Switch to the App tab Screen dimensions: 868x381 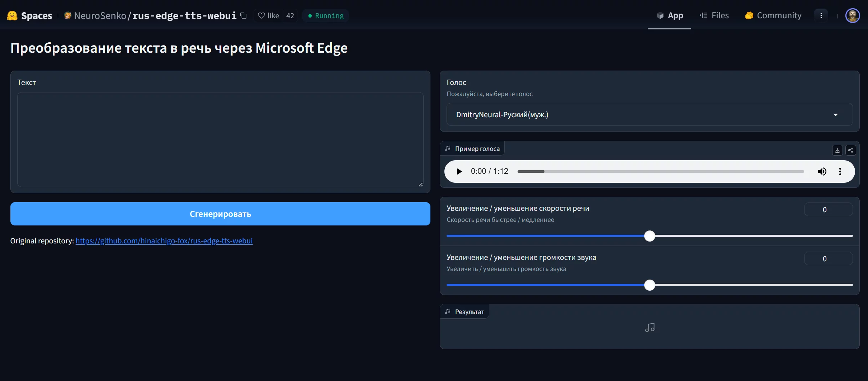coord(669,15)
